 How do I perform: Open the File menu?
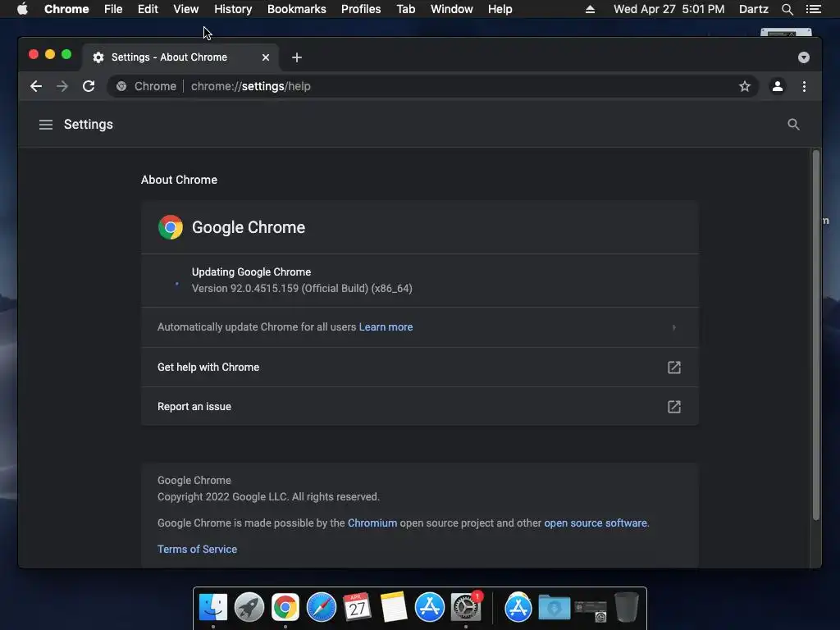point(113,9)
